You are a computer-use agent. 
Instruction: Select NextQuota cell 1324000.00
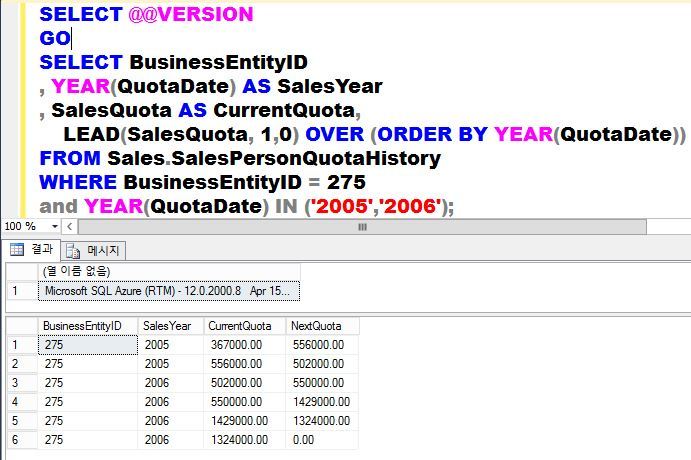(323, 421)
